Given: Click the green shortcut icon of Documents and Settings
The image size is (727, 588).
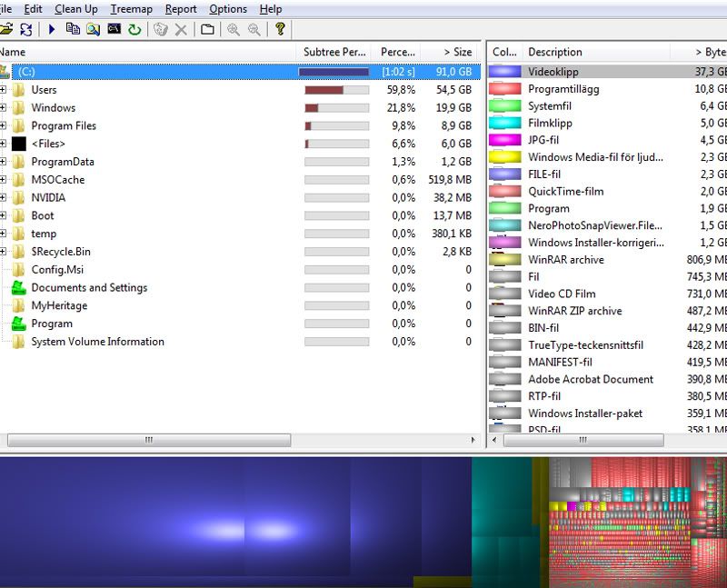Looking at the screenshot, I should 18,287.
